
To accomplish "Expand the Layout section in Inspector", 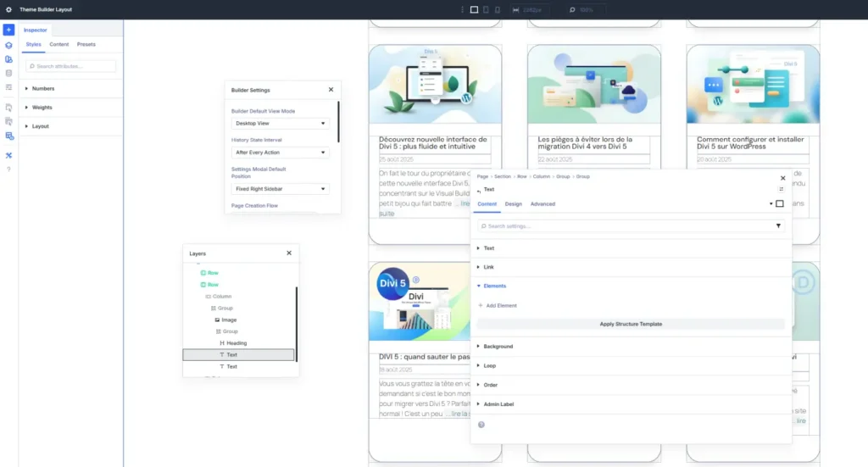I will [x=70, y=126].
